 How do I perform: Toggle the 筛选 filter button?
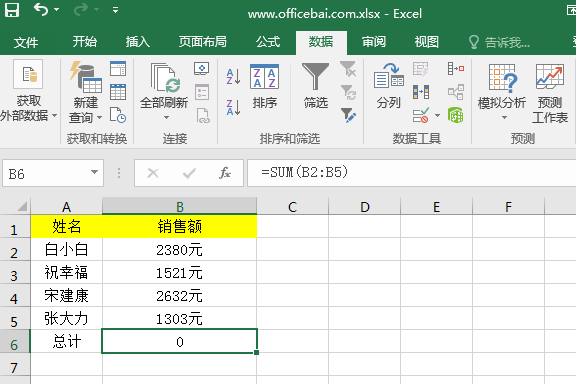[x=315, y=86]
